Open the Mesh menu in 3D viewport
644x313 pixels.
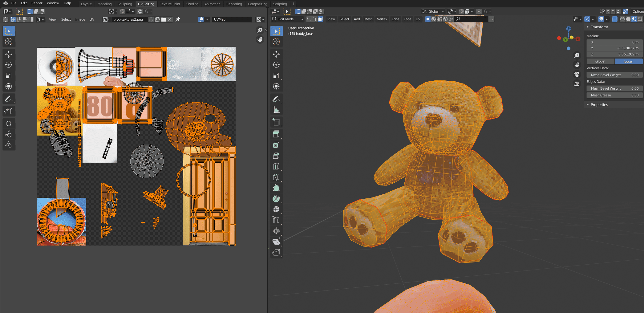(368, 19)
